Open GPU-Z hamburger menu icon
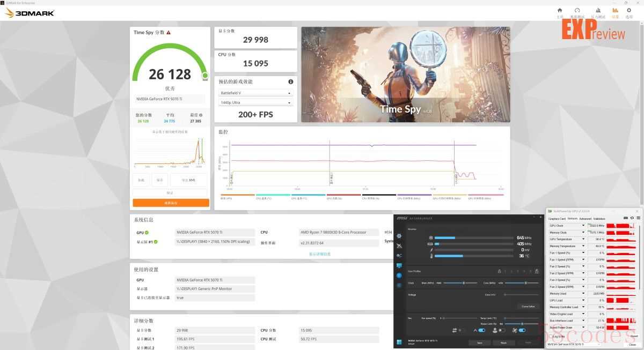 [639, 218]
